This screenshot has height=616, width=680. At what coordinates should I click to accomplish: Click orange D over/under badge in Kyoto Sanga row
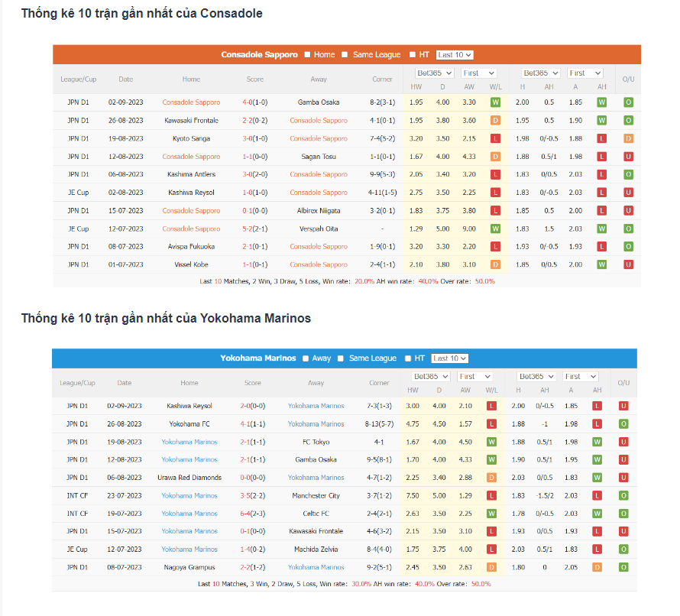tap(628, 138)
